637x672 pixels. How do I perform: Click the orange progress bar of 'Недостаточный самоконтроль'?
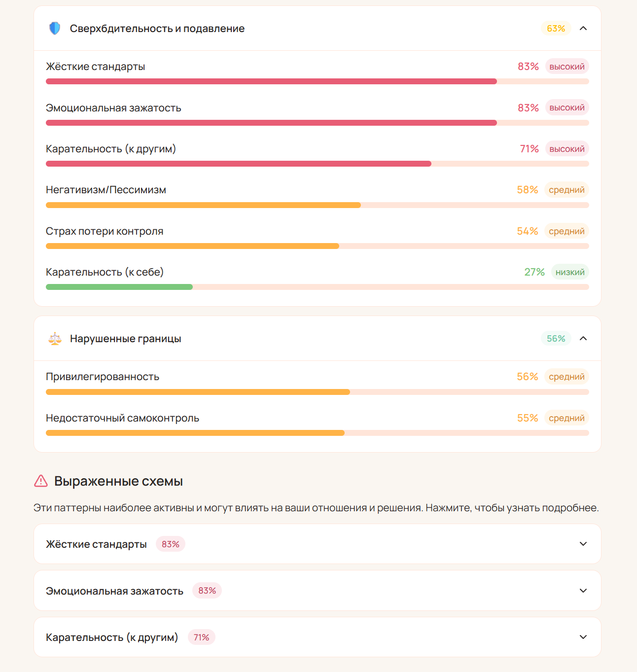(x=195, y=432)
